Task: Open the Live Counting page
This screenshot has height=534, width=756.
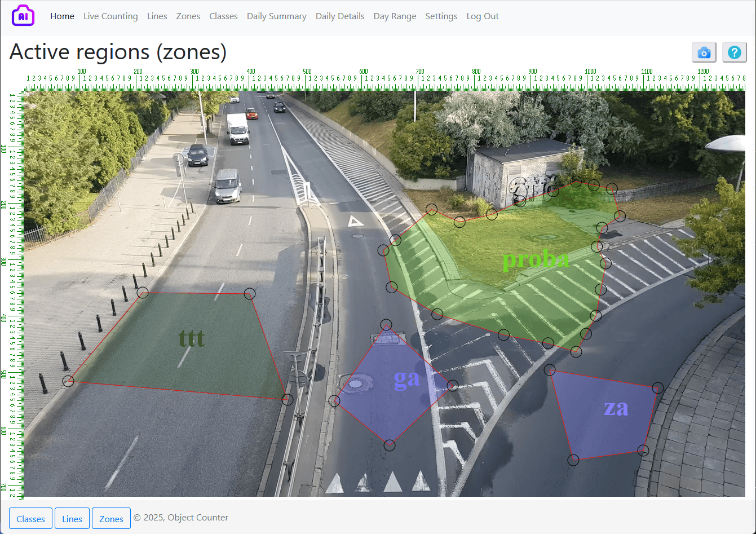Action: 110,16
